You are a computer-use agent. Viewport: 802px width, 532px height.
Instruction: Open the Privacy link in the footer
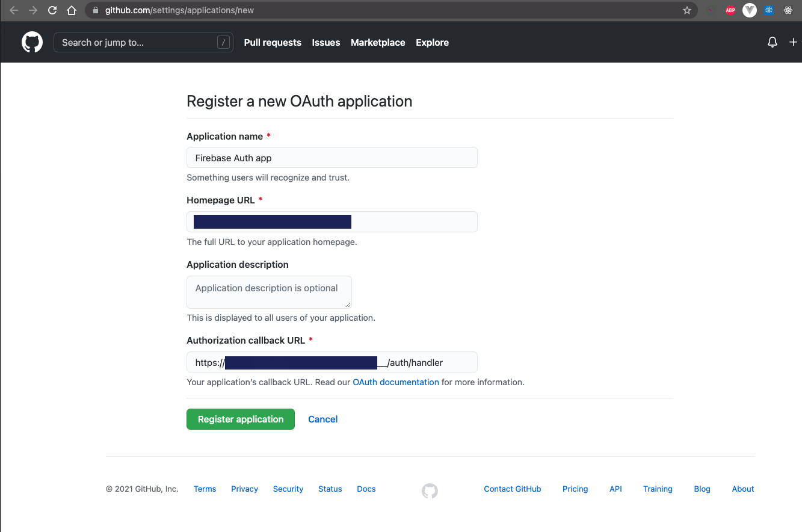pos(244,489)
